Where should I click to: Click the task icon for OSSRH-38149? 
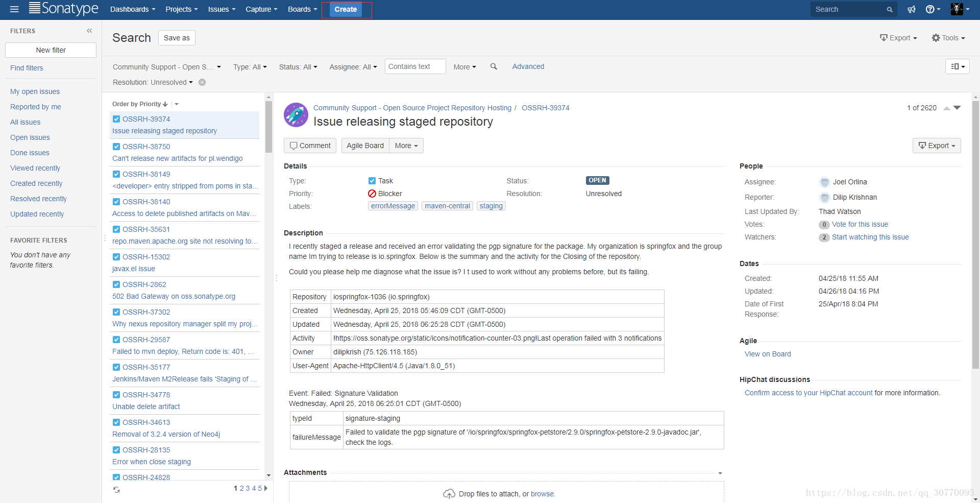[x=116, y=174]
